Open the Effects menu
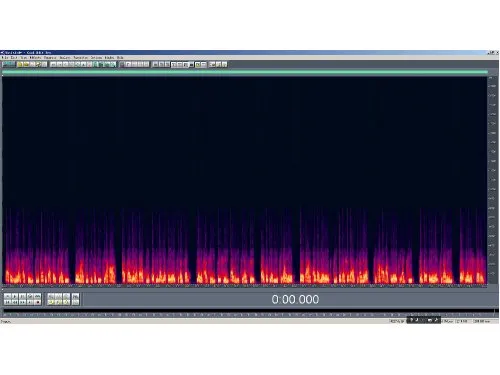Viewport: 500px width, 375px height. pos(35,58)
